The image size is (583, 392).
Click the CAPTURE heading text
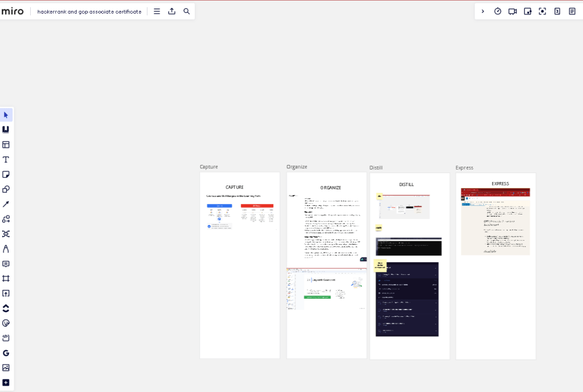(x=235, y=187)
